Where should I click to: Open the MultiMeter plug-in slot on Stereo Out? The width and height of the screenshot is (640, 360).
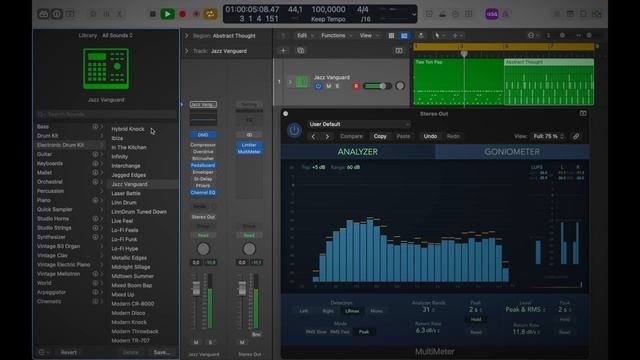[x=249, y=152]
